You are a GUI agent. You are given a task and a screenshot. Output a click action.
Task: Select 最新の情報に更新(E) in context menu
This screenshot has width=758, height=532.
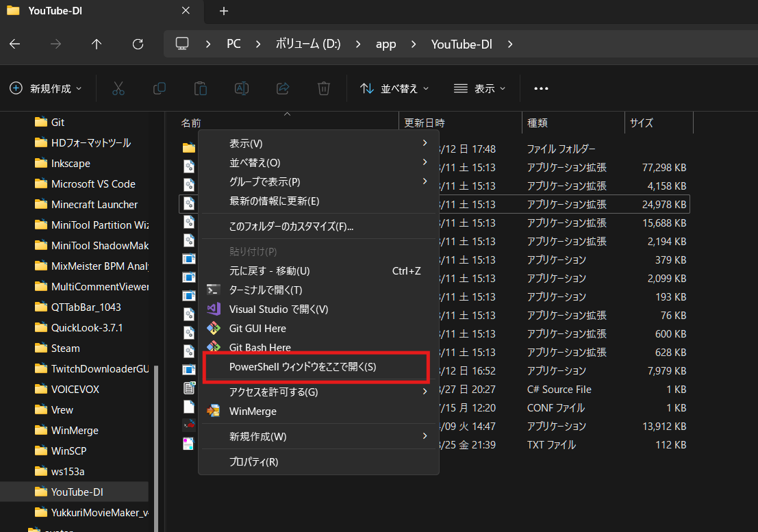(x=318, y=201)
